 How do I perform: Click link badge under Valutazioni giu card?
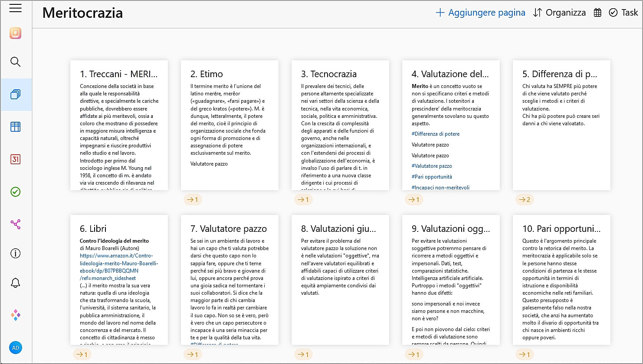pos(302,354)
